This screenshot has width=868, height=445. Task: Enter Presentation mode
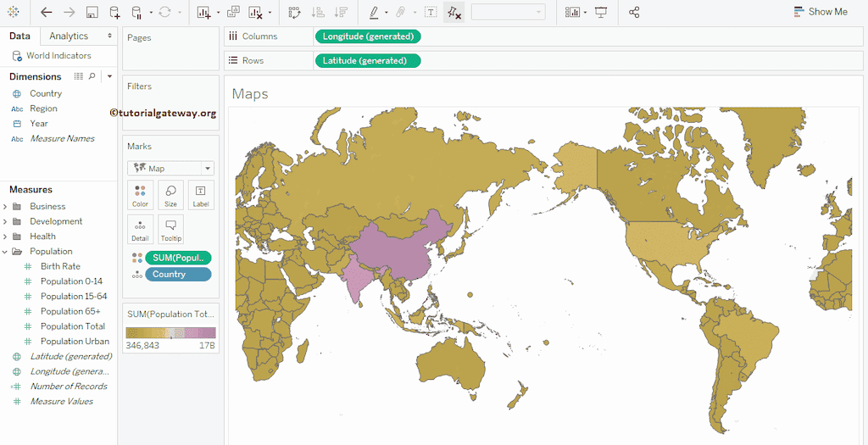601,12
